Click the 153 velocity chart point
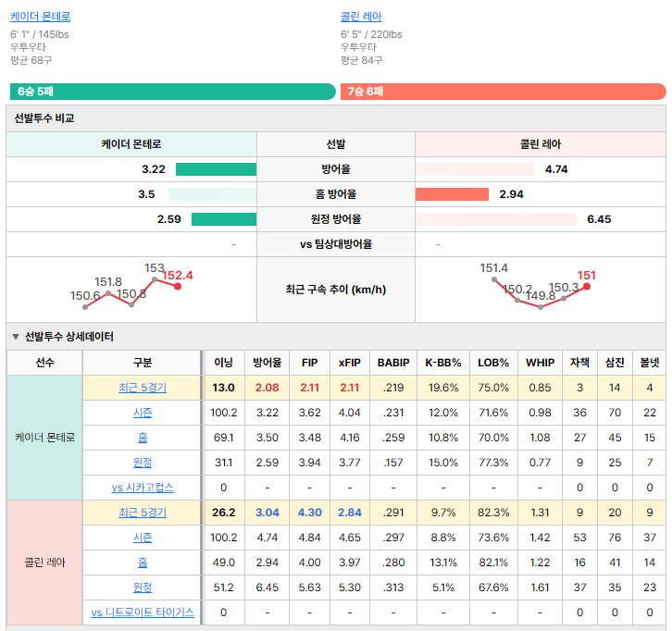Screen dimensions: 672x631 click(155, 279)
